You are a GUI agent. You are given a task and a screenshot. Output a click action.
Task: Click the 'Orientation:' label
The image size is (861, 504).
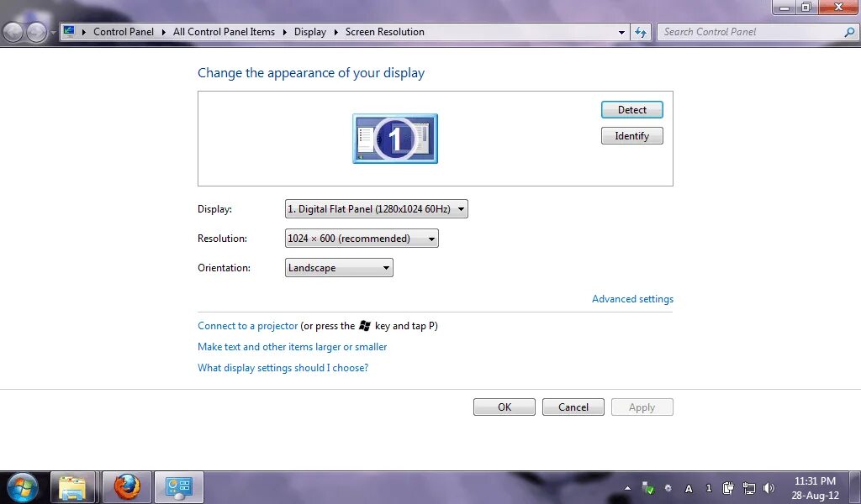pos(224,268)
